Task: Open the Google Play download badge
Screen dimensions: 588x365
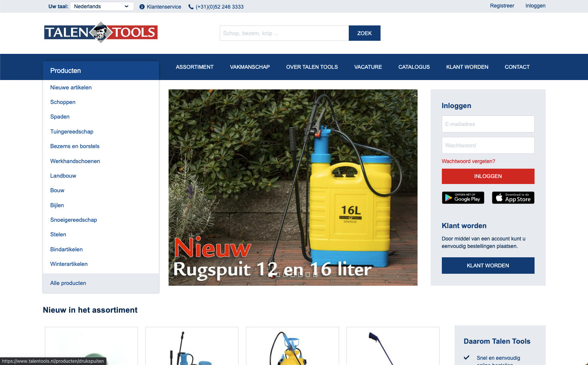Action: pos(463,197)
